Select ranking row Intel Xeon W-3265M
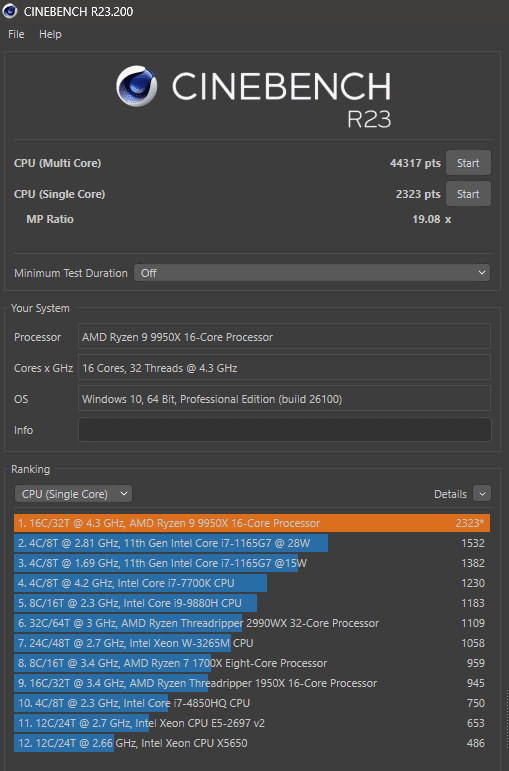The height and width of the screenshot is (771, 509). pos(252,643)
